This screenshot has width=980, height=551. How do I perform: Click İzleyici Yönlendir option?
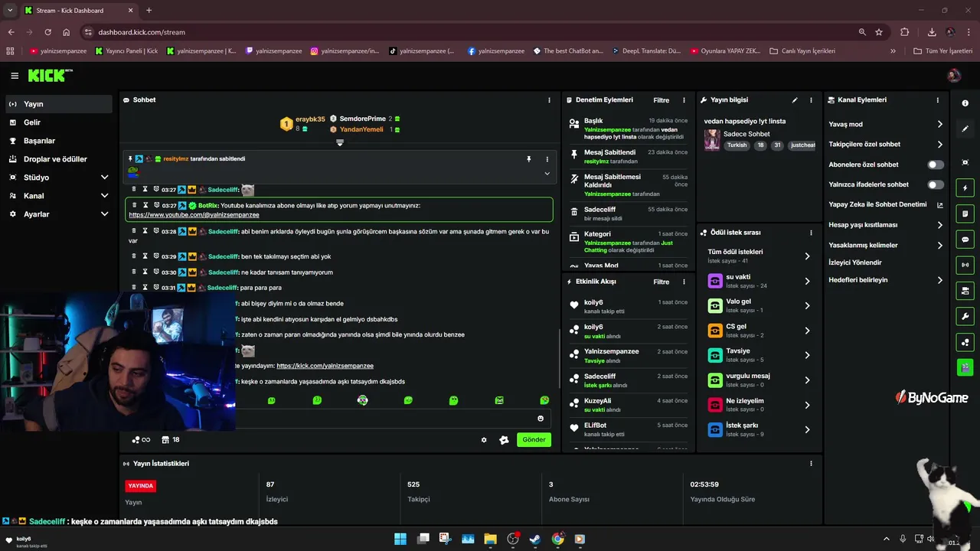point(855,262)
